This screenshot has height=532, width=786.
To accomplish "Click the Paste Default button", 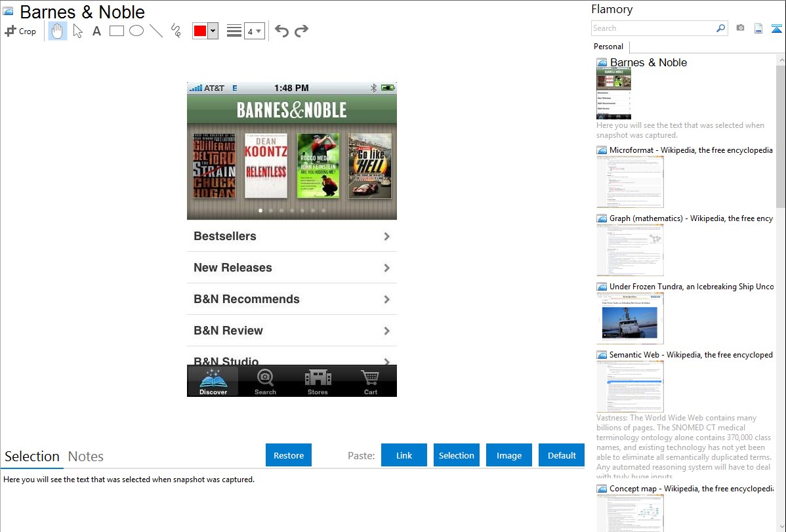I will 562,455.
